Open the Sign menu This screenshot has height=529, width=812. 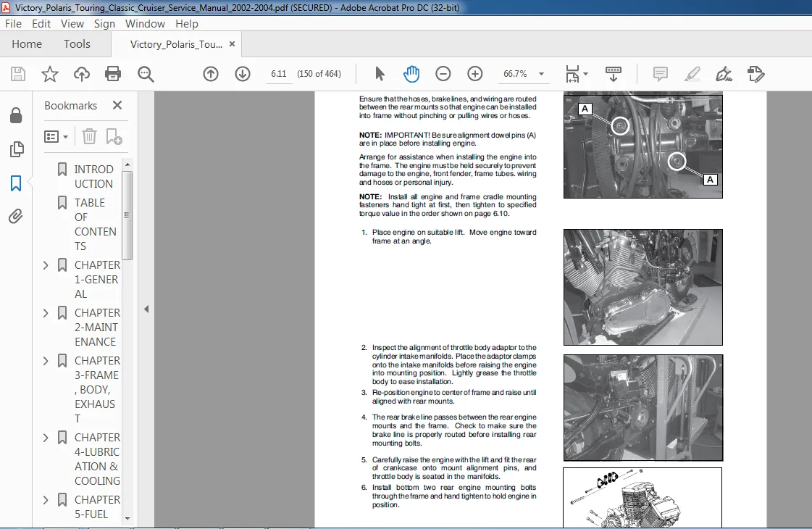click(104, 24)
